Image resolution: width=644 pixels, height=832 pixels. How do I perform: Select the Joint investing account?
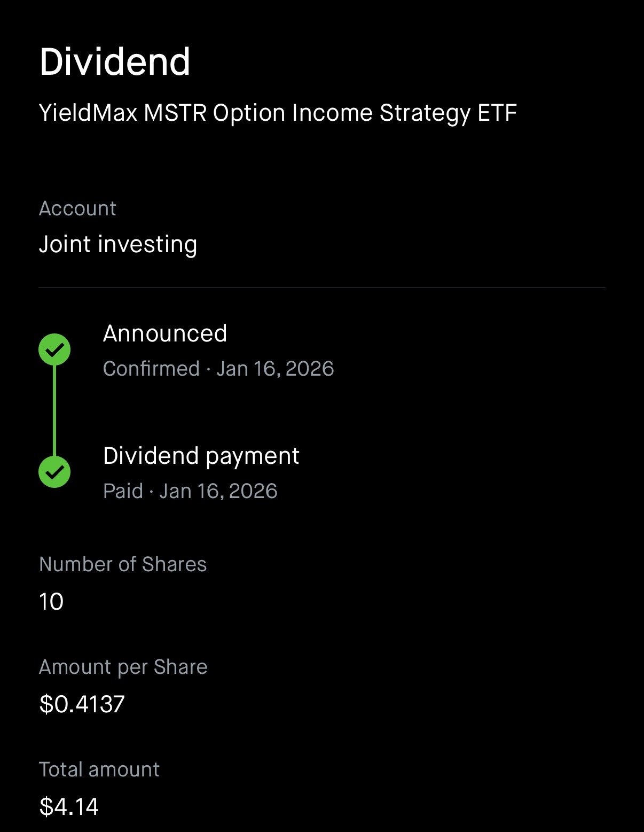(118, 244)
